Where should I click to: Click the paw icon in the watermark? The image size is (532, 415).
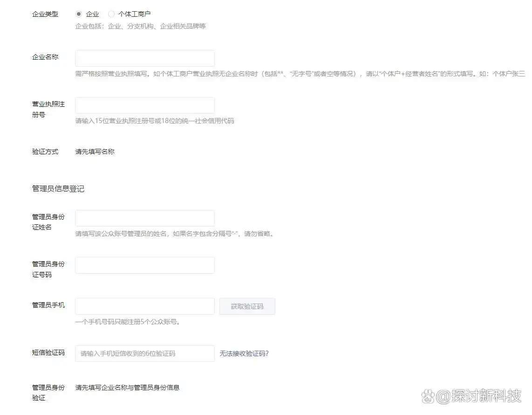[429, 397]
